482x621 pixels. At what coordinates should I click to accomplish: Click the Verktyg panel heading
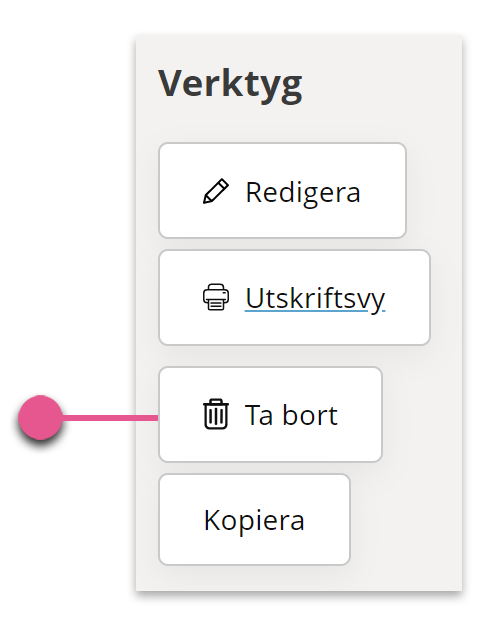[x=230, y=84]
